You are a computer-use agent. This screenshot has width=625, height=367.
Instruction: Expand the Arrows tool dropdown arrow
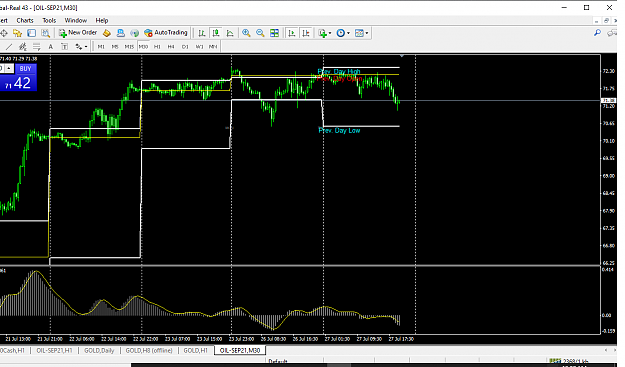86,47
